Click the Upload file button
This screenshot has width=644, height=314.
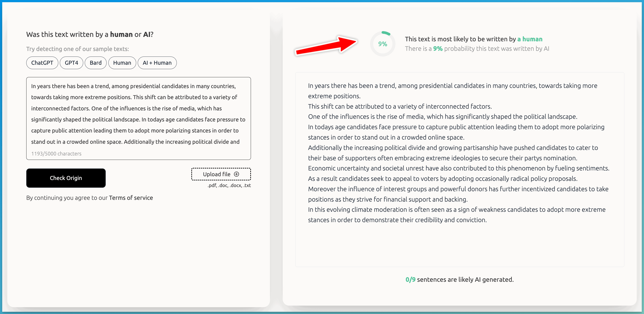(221, 174)
